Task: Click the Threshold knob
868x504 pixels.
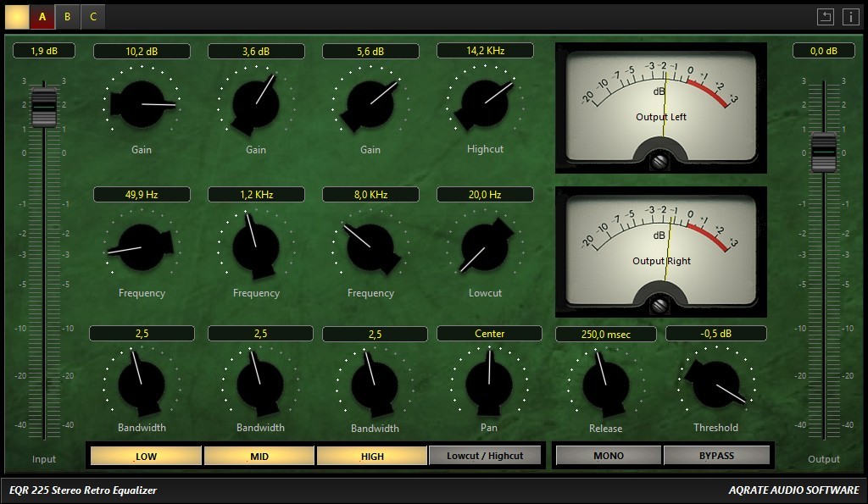Action: [x=715, y=384]
